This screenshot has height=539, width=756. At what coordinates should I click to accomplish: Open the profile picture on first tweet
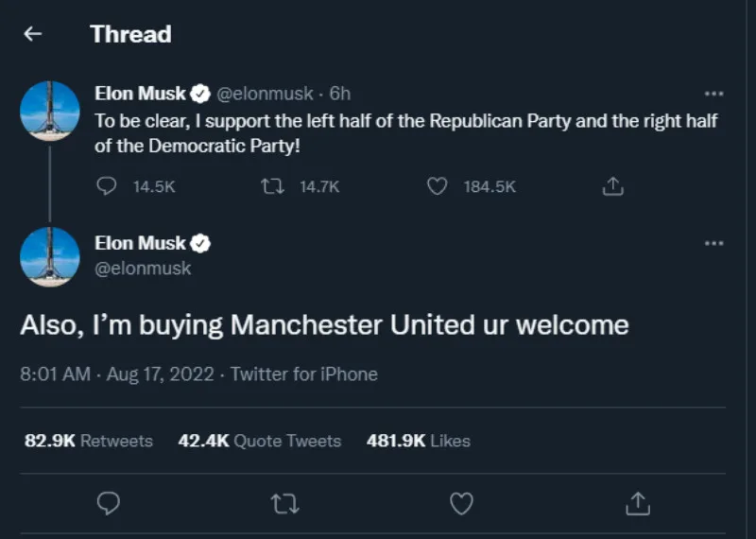[49, 111]
